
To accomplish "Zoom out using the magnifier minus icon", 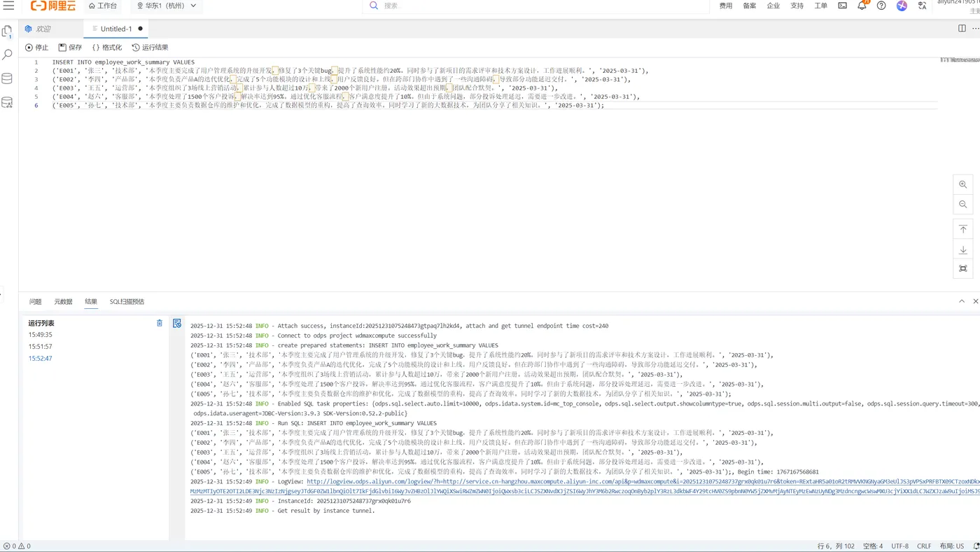I will (x=963, y=205).
